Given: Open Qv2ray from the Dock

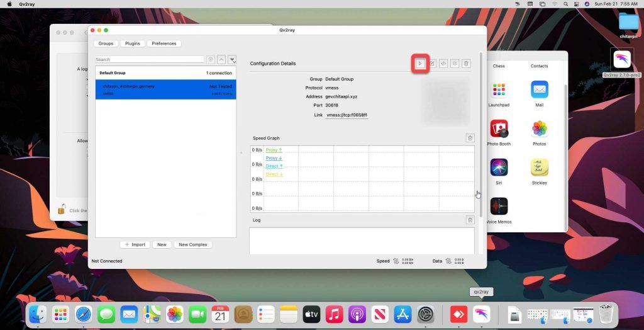Looking at the screenshot, I should (x=481, y=314).
